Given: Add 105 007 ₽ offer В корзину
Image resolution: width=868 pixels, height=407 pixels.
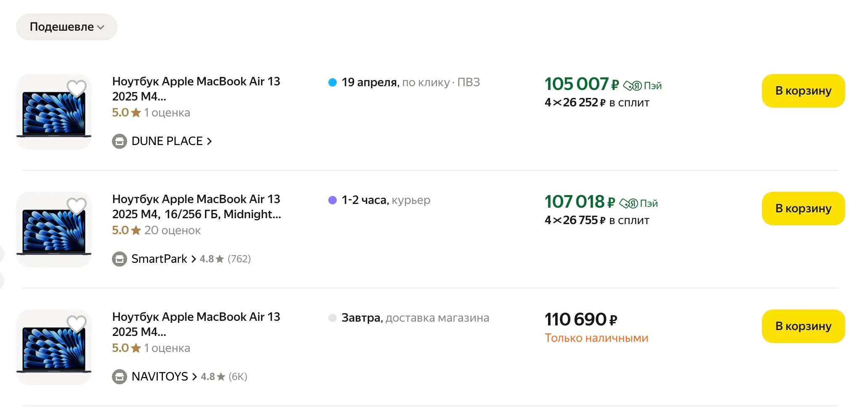Looking at the screenshot, I should click(x=803, y=91).
